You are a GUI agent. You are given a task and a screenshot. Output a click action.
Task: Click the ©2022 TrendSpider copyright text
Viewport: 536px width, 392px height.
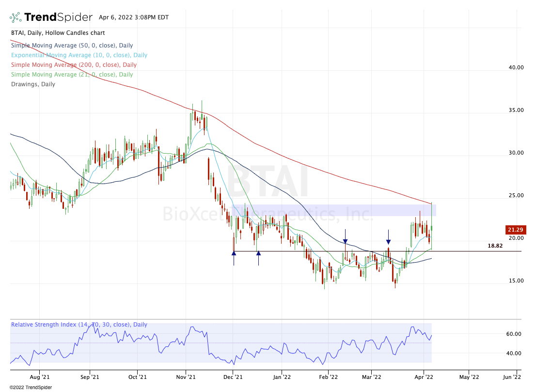click(31, 387)
